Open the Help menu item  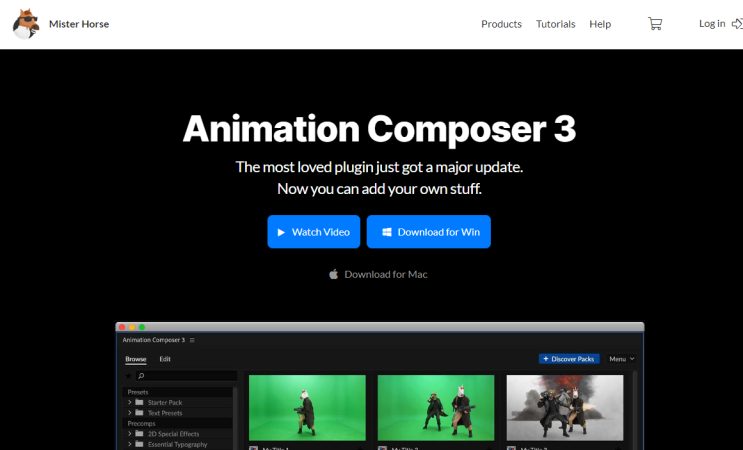(x=600, y=24)
